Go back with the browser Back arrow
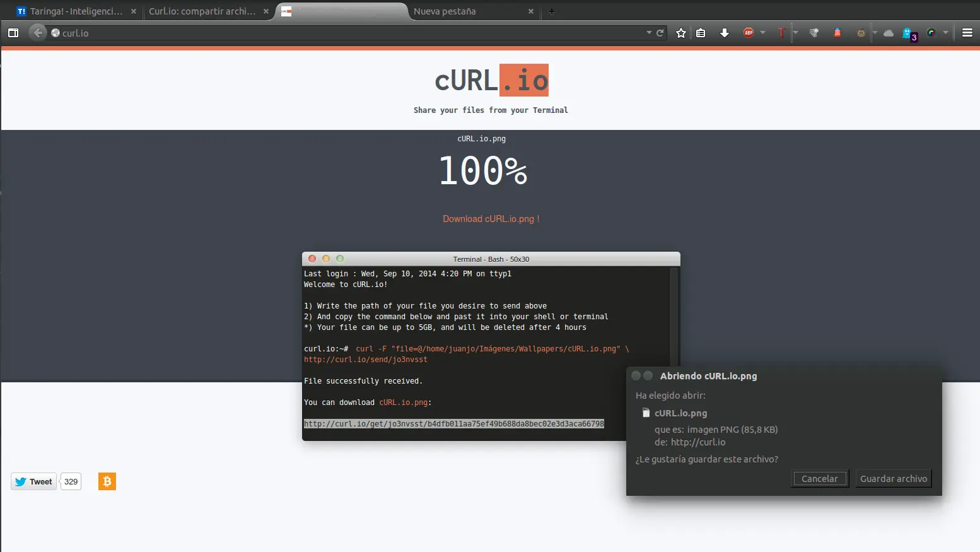 point(38,33)
